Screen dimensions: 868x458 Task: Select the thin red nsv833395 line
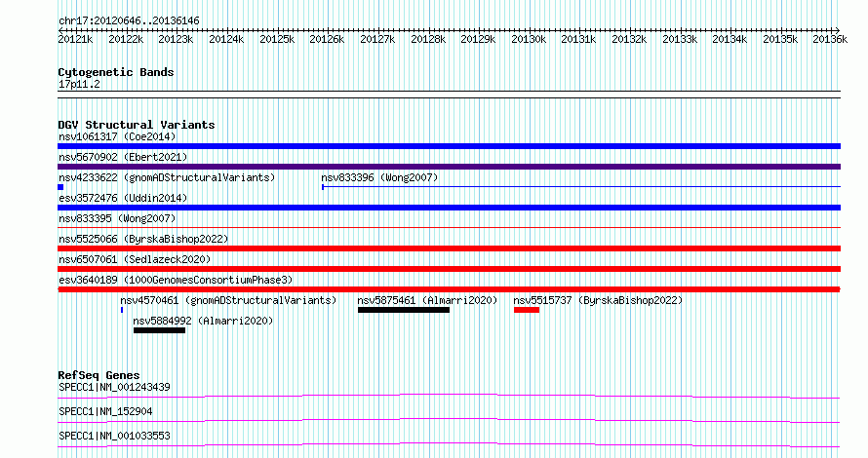pos(449,227)
